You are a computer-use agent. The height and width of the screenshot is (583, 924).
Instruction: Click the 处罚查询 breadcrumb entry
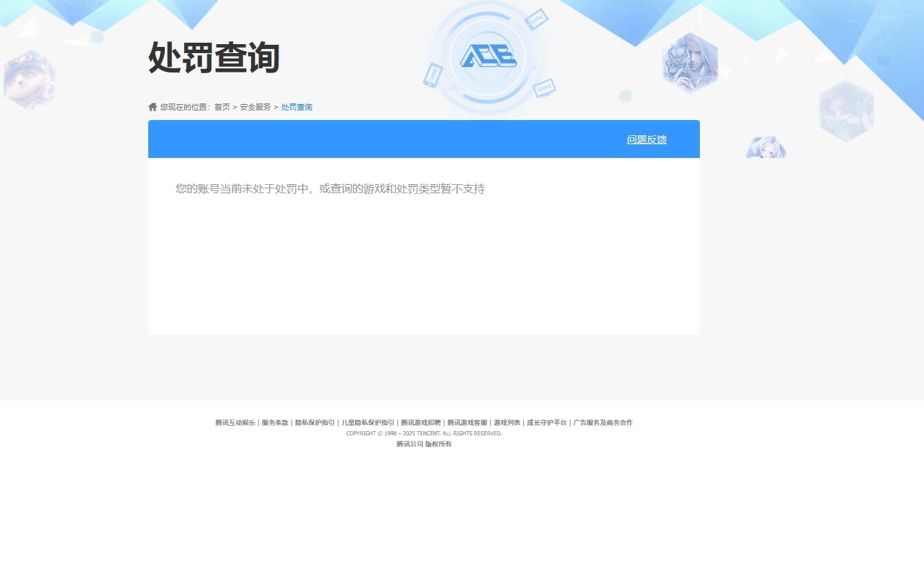[297, 107]
